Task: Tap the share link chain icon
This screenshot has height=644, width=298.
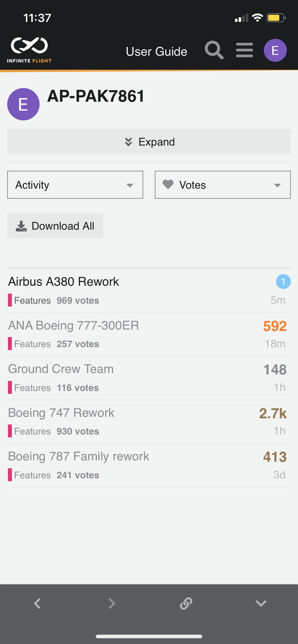Action: click(x=186, y=603)
